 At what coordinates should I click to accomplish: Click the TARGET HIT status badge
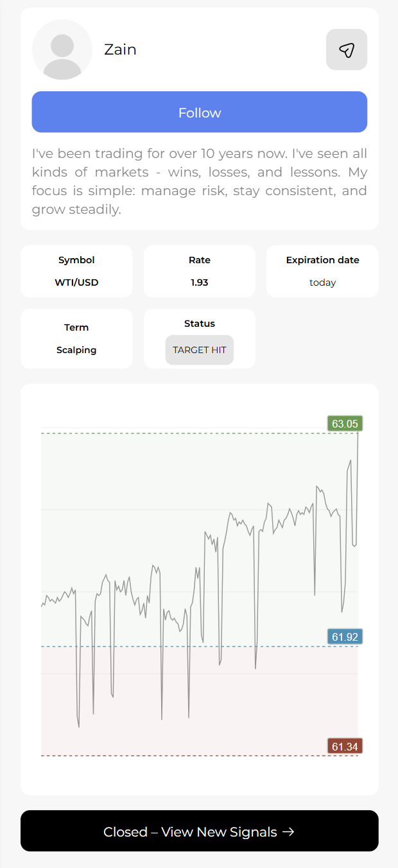pos(200,350)
